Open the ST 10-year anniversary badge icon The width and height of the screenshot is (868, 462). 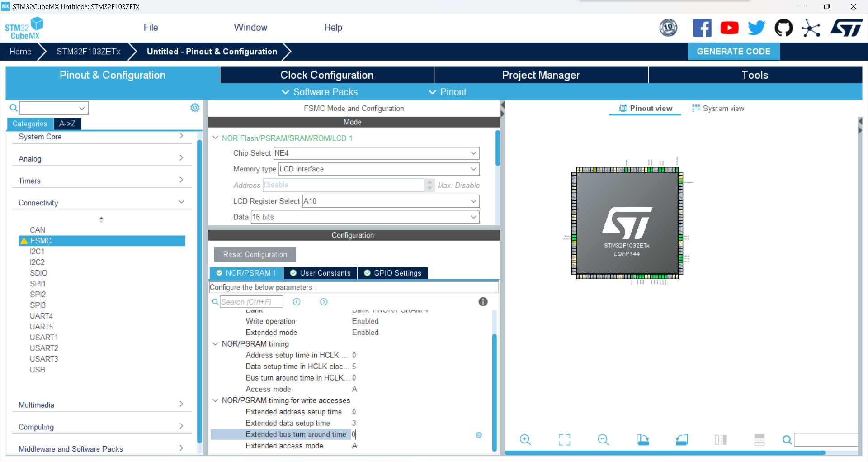click(668, 28)
